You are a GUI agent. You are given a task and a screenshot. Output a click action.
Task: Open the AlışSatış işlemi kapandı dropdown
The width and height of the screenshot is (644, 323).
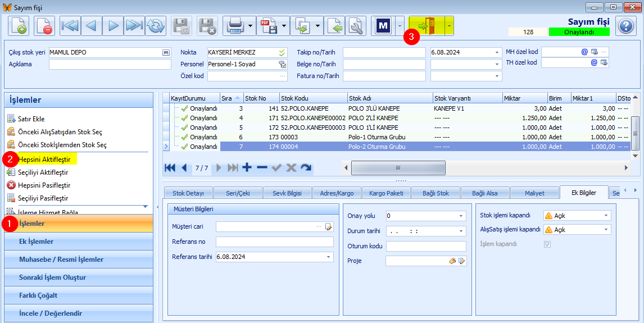click(x=606, y=230)
